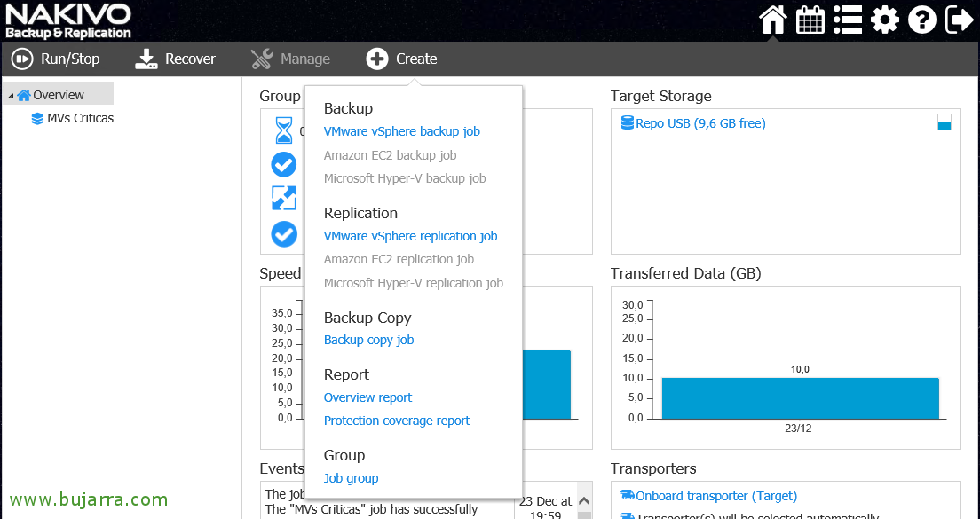
Task: Click the expand arrows status icon
Action: 284,198
